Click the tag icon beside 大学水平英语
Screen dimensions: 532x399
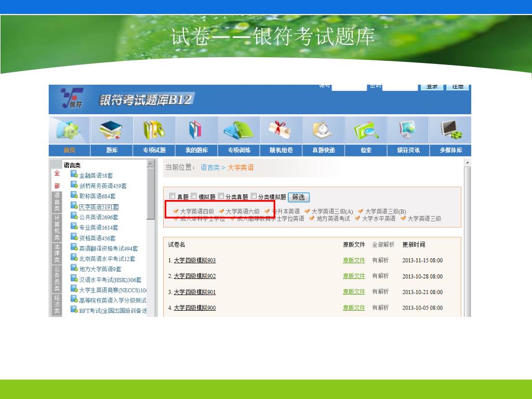[357, 219]
